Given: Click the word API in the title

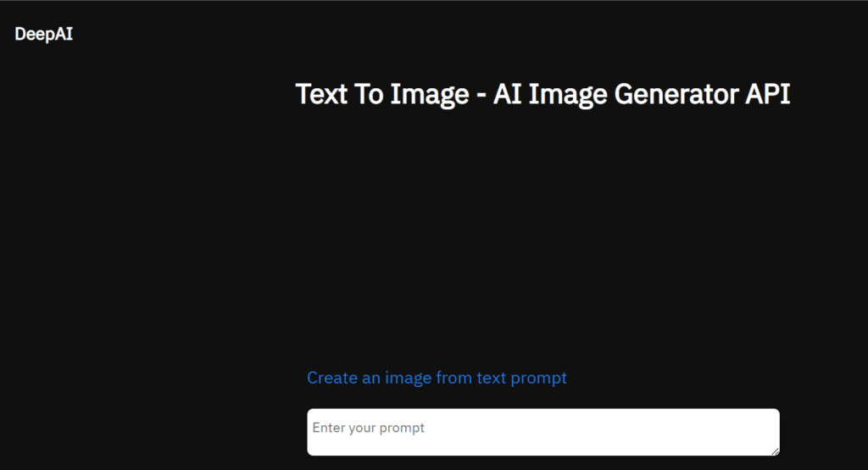Looking at the screenshot, I should [x=767, y=94].
